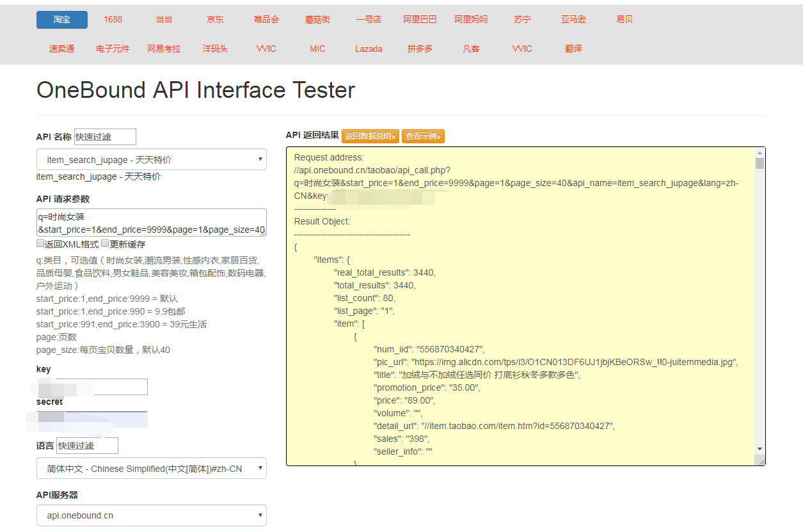This screenshot has width=803, height=532.
Task: Open the 网易考拉 tab
Action: click(x=164, y=49)
